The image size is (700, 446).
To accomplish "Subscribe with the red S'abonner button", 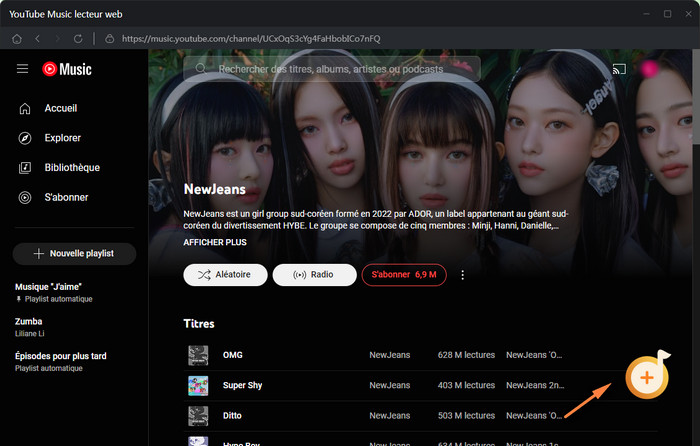I will 403,275.
